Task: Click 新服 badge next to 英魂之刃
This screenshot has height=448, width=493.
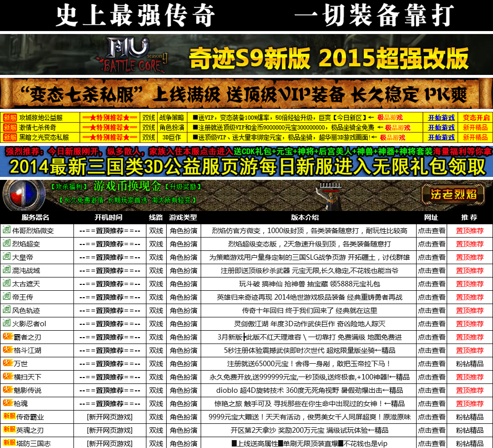Action: (x=9, y=429)
